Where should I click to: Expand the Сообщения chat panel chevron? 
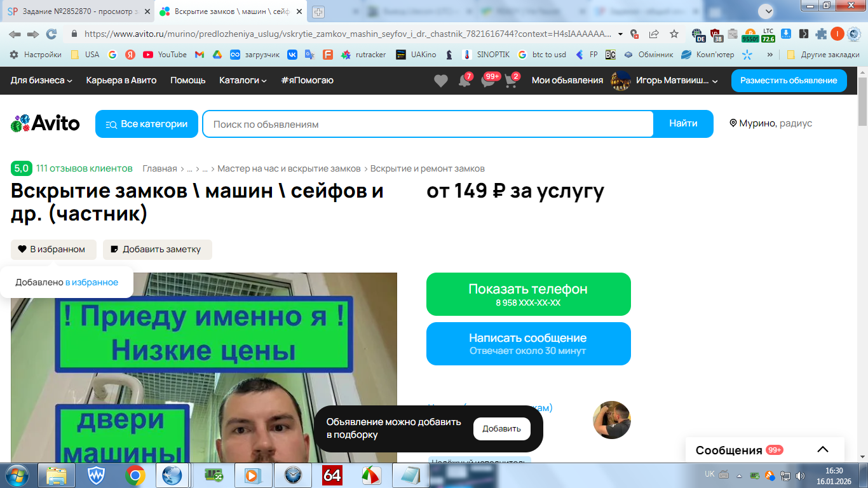[x=823, y=450]
